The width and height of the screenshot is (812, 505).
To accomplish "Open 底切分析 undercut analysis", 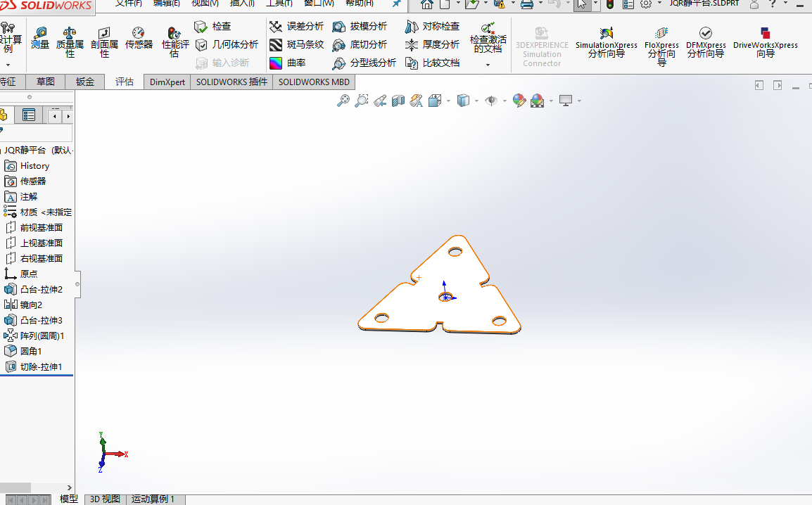I will click(360, 44).
